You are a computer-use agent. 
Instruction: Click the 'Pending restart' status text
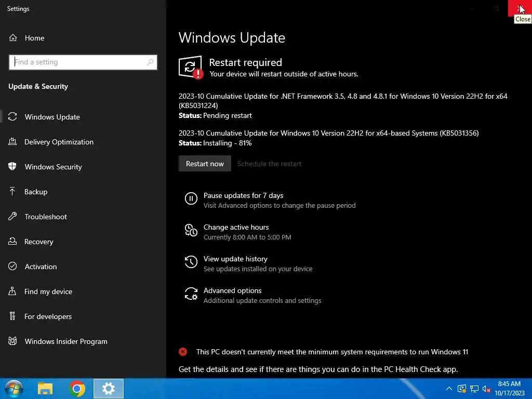pos(228,115)
